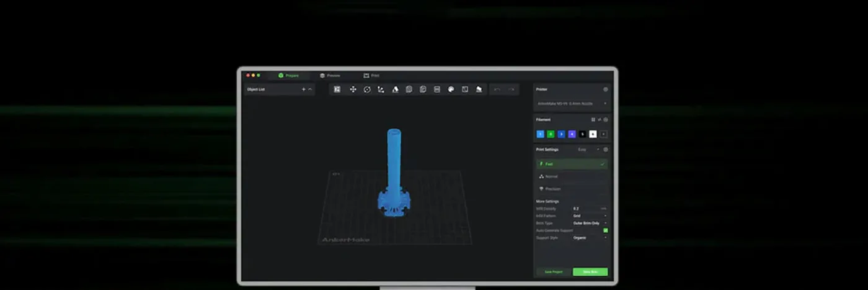The image size is (868, 290).
Task: Select the Move tool
Action: pos(353,89)
